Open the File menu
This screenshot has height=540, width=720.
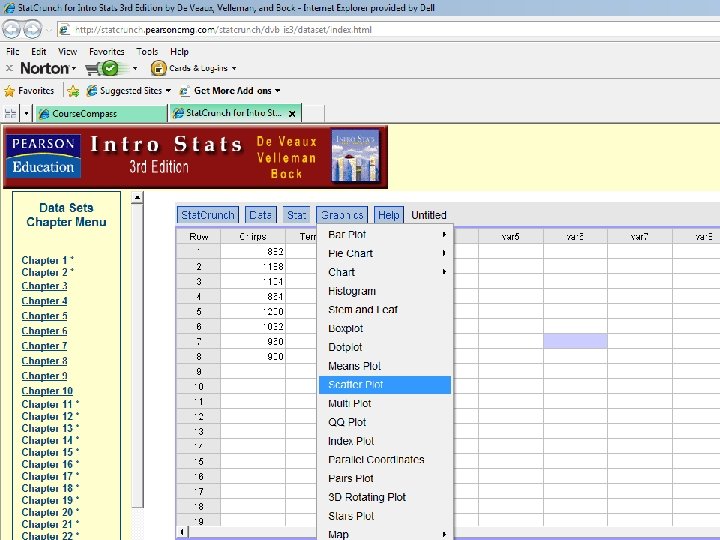point(12,51)
